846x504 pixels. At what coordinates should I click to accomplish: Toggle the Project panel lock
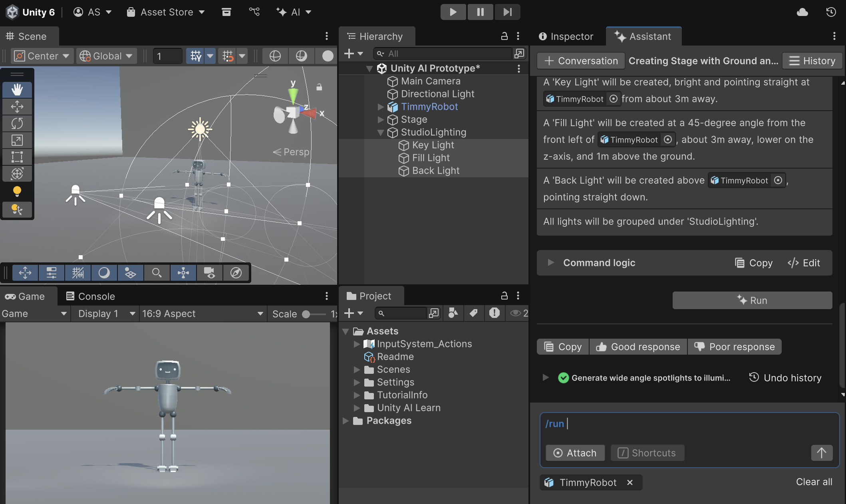[504, 296]
